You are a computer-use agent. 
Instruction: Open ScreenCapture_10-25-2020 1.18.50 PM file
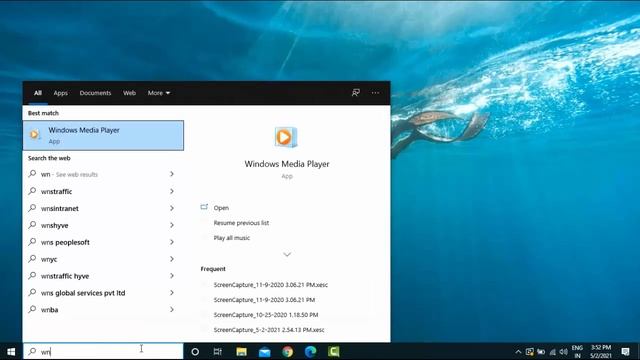(x=266, y=315)
